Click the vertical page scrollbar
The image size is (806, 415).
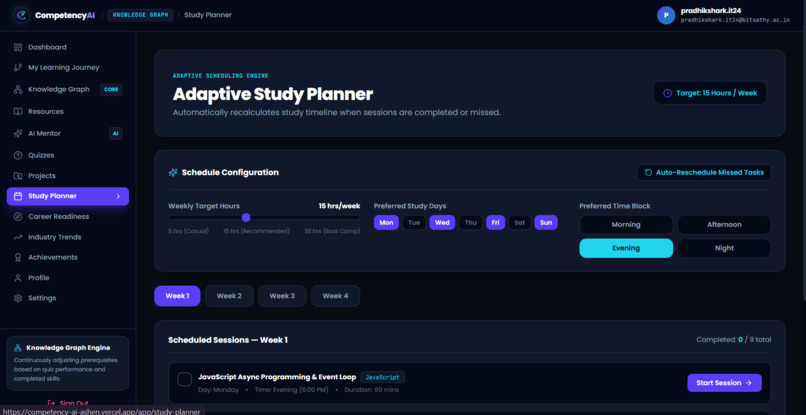pos(803,165)
